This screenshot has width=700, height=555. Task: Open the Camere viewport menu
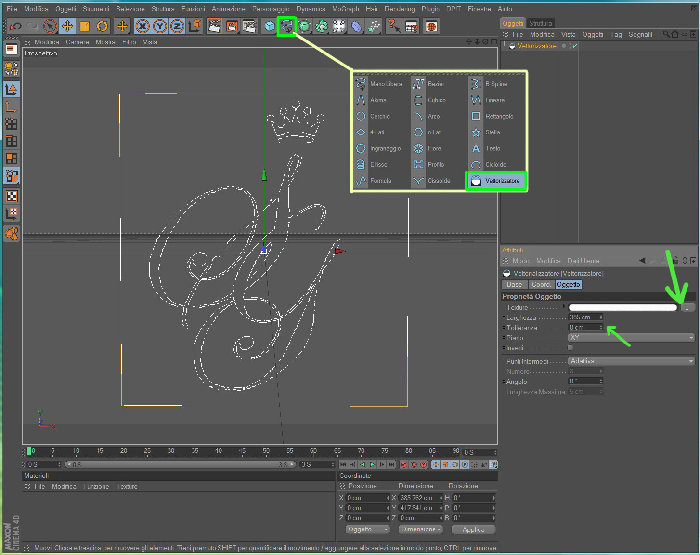click(x=77, y=42)
